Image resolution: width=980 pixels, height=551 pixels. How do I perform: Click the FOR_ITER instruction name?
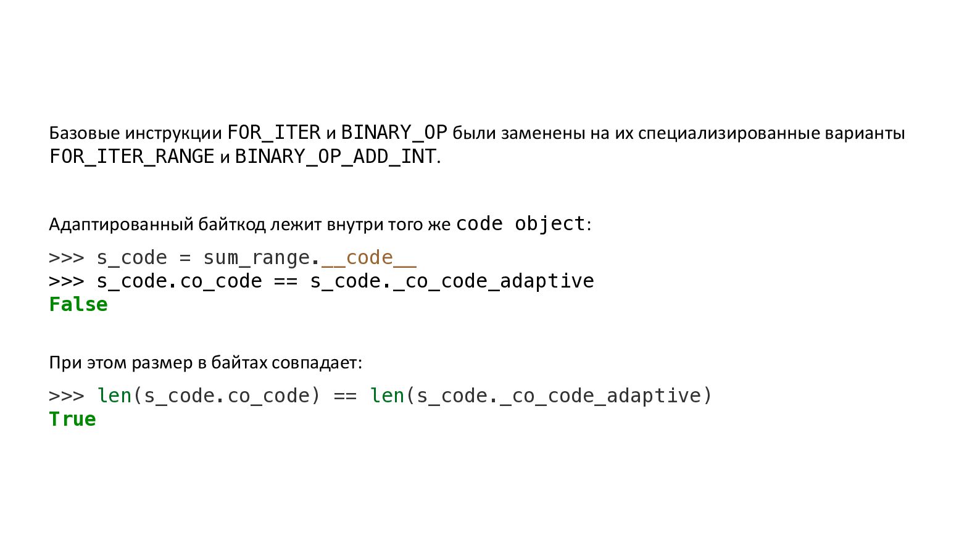274,133
